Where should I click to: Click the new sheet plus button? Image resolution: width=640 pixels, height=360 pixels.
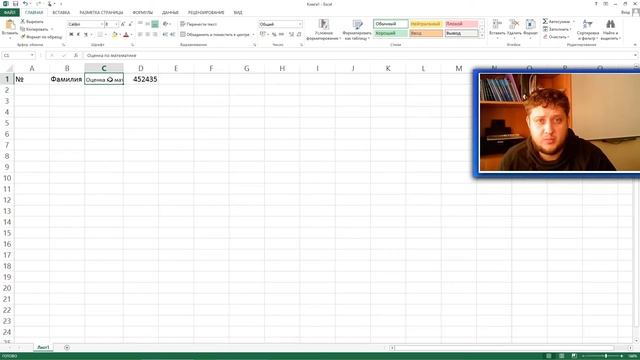(67, 347)
